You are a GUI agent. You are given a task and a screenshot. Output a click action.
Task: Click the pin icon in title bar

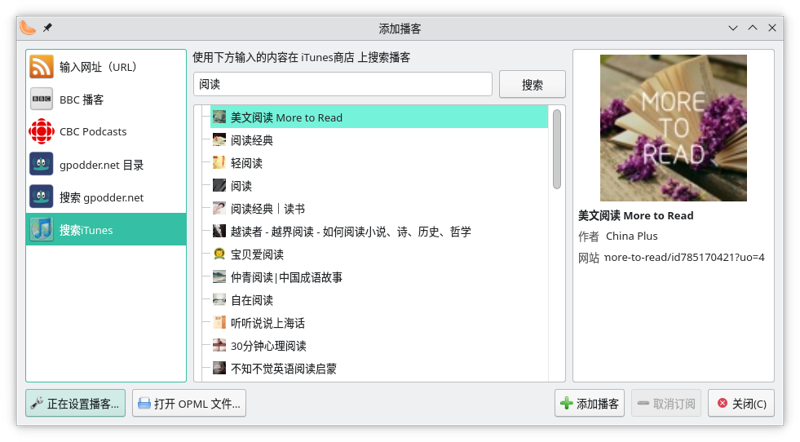[48, 28]
